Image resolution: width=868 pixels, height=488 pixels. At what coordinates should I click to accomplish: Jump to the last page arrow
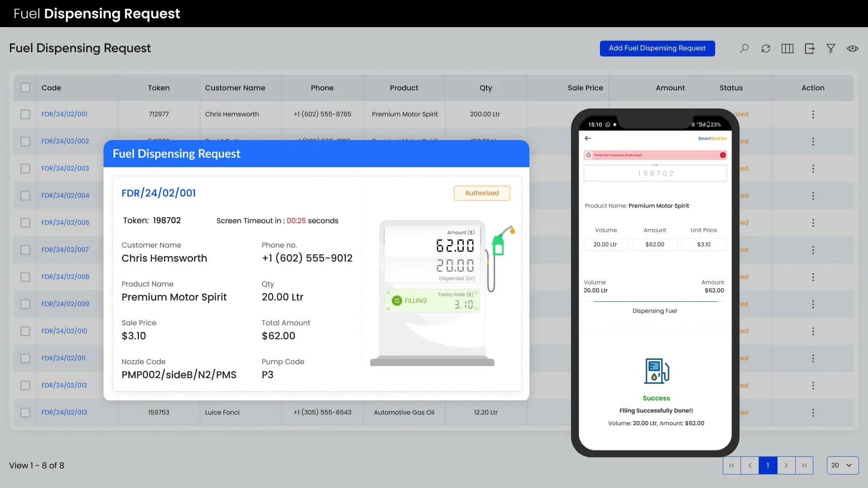pos(804,465)
